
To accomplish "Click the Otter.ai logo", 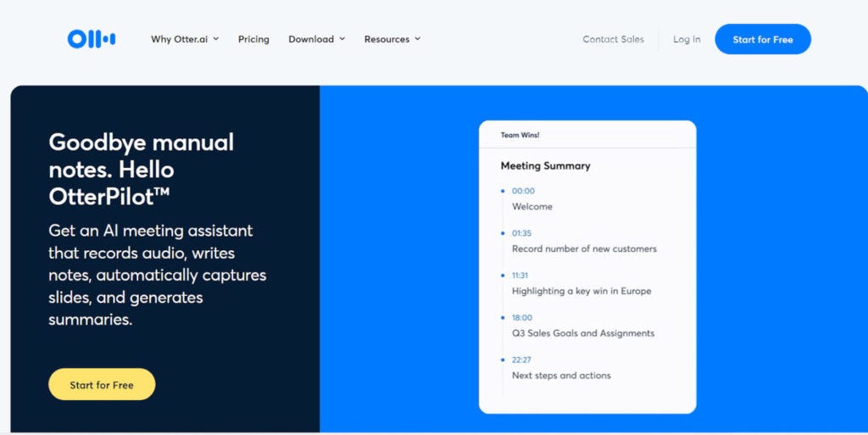I will [92, 39].
